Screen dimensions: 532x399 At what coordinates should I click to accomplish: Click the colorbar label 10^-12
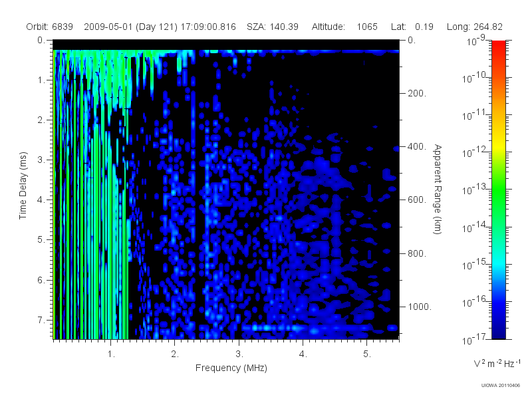(x=474, y=152)
